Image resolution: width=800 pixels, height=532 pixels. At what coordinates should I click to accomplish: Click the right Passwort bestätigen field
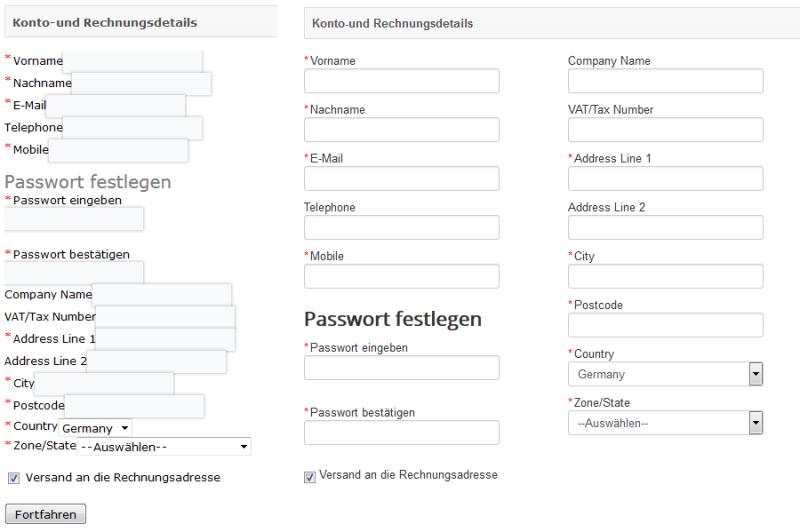click(x=401, y=432)
